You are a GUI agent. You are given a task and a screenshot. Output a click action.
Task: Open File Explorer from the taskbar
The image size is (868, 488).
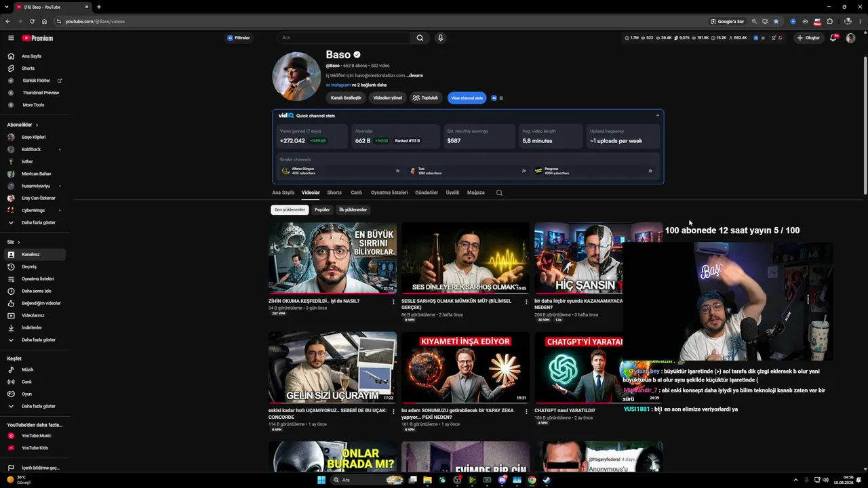click(427, 480)
